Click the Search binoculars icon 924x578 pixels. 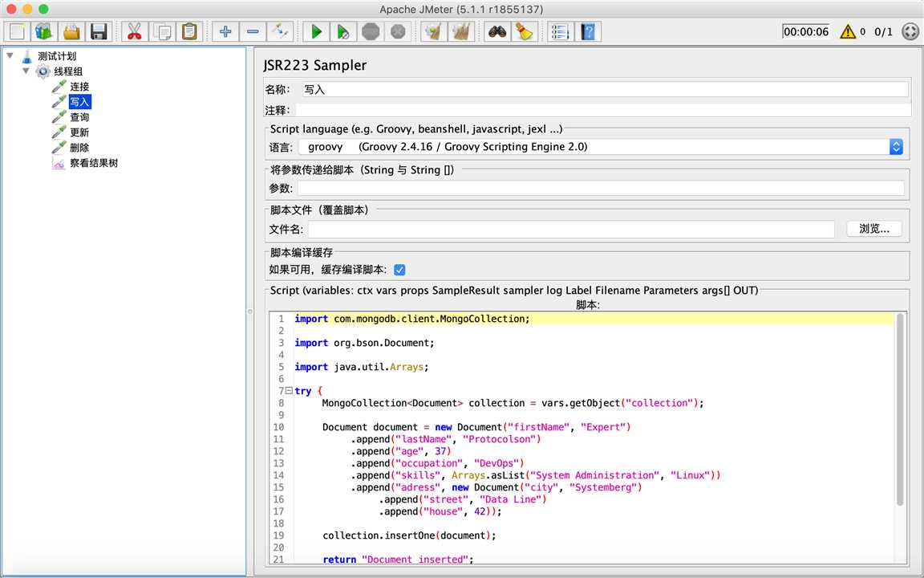pyautogui.click(x=497, y=31)
